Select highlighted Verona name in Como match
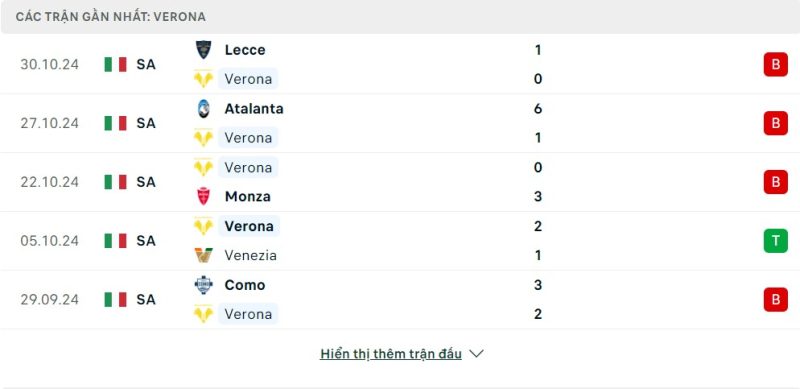This screenshot has width=800, height=389. click(248, 314)
